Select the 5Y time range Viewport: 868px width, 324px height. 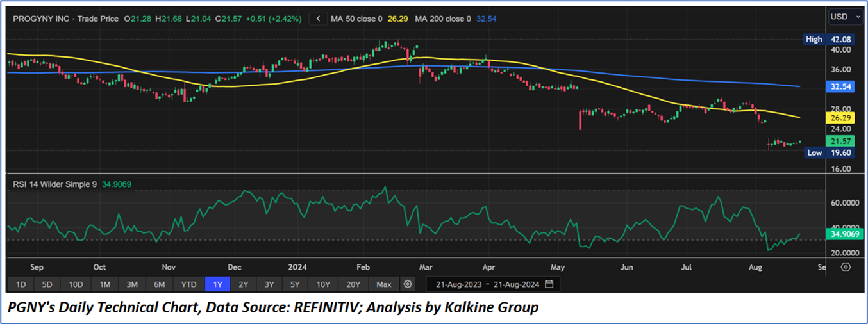pos(294,284)
